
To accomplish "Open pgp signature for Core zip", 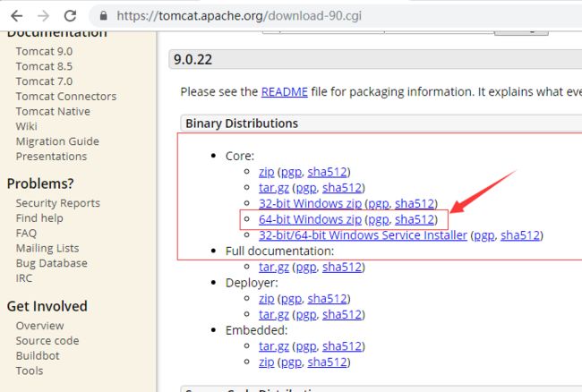I will click(291, 172).
